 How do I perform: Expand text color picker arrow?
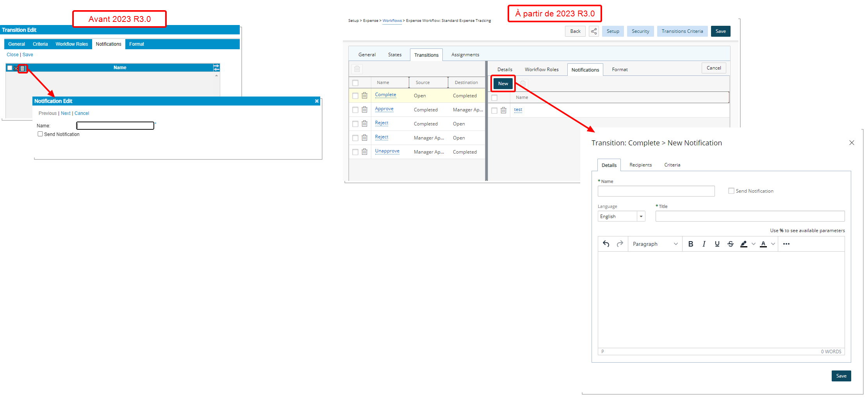click(773, 244)
